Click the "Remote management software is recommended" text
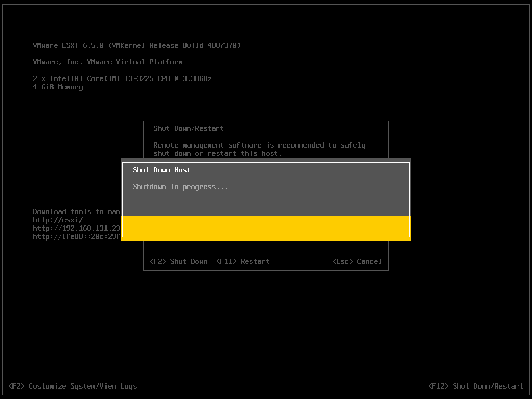The image size is (532, 399). click(x=260, y=145)
